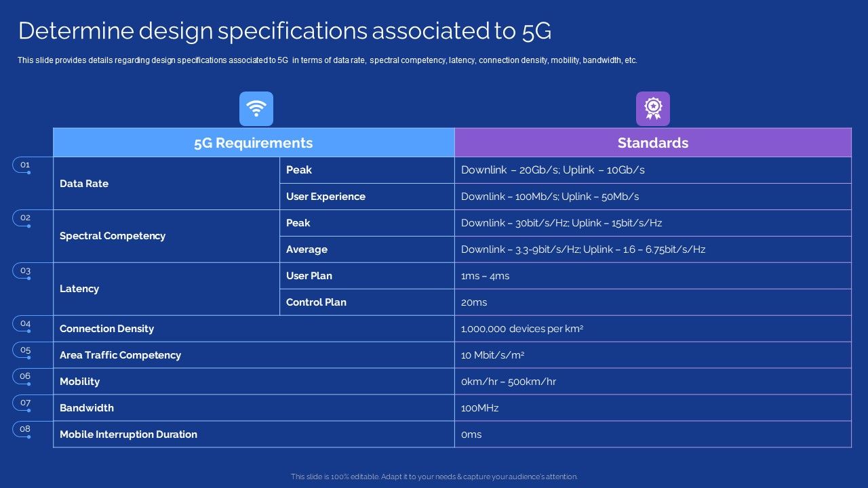Screen dimensions: 868x488
Task: Click the number 06 marker
Action: tap(25, 376)
